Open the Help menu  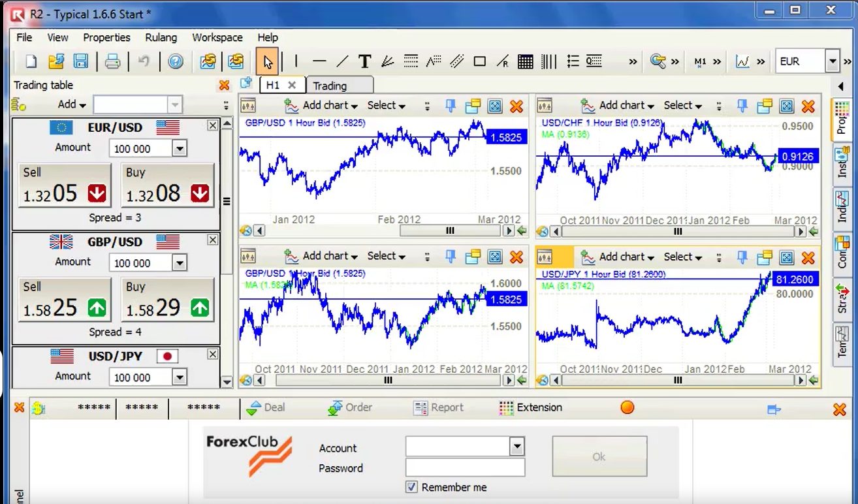click(268, 38)
